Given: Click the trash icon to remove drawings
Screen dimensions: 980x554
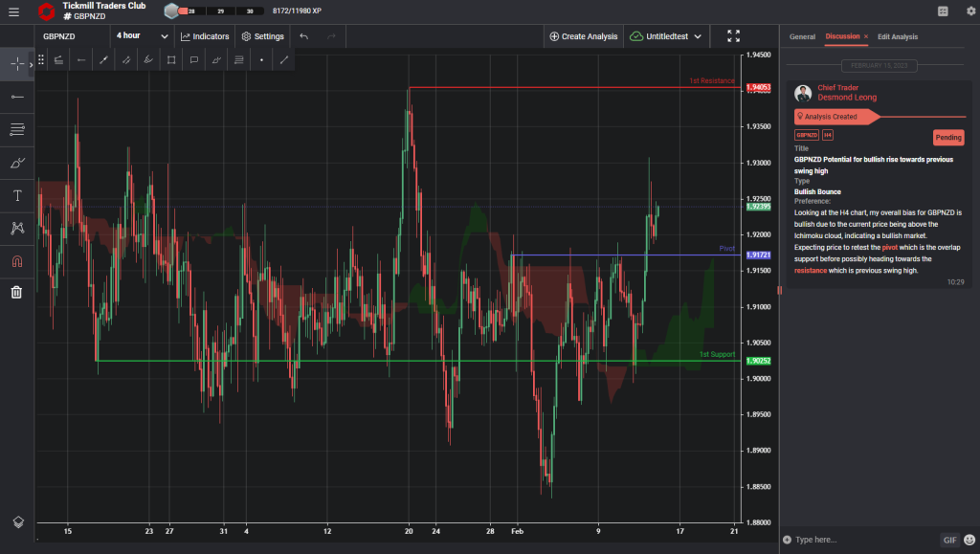Looking at the screenshot, I should click(x=16, y=292).
